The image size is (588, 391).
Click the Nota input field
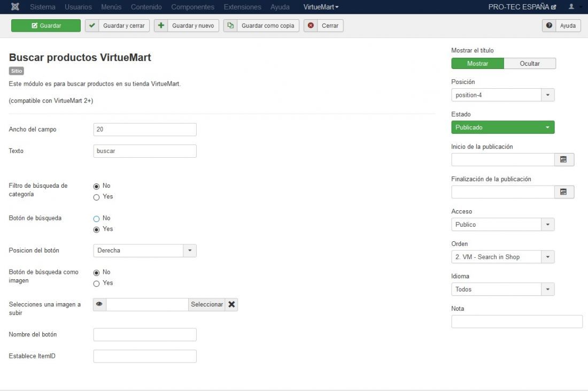517,321
